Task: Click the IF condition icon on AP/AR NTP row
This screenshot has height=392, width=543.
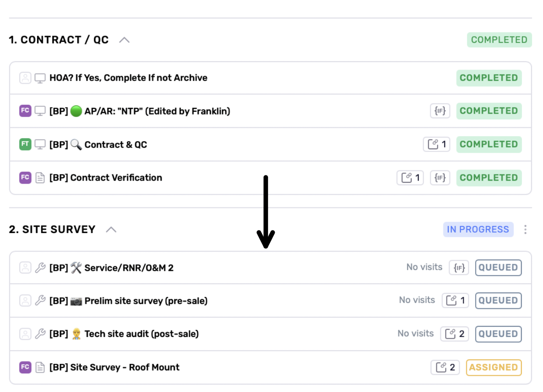Action: [x=440, y=111]
